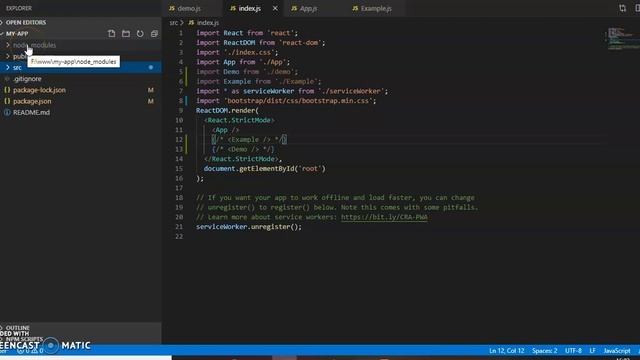Click the JS icon on App.js tab

coord(294,8)
